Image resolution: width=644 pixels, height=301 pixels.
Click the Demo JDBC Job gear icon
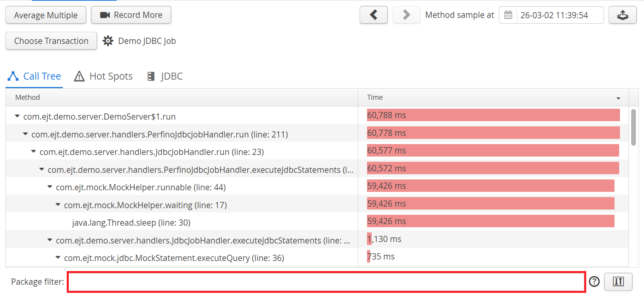pos(108,41)
